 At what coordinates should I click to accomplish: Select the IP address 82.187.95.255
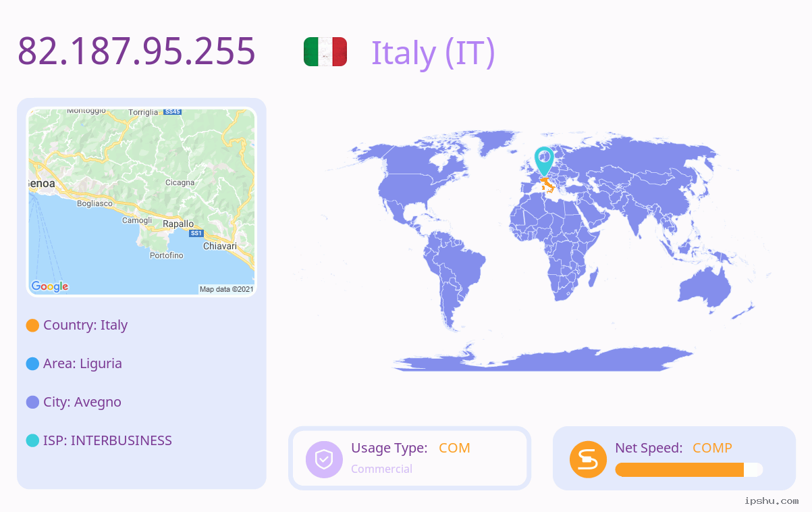(x=136, y=51)
